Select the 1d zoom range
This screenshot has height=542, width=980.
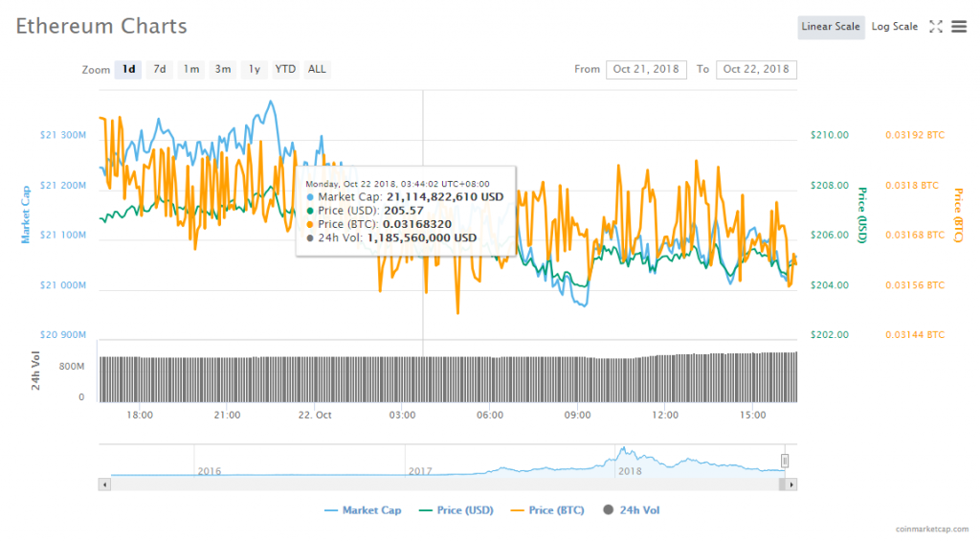(127, 69)
